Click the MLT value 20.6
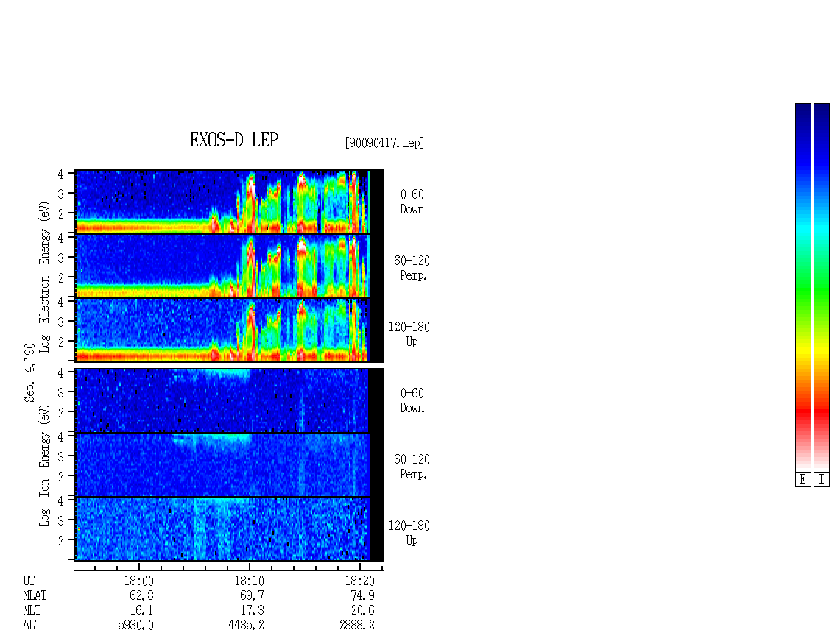Screen dimensions: 832x644 [x=362, y=611]
